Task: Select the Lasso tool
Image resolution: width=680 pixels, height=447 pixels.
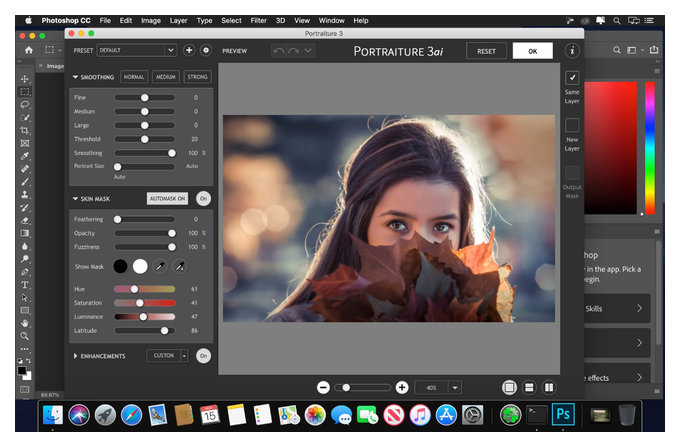Action: pos(25,104)
